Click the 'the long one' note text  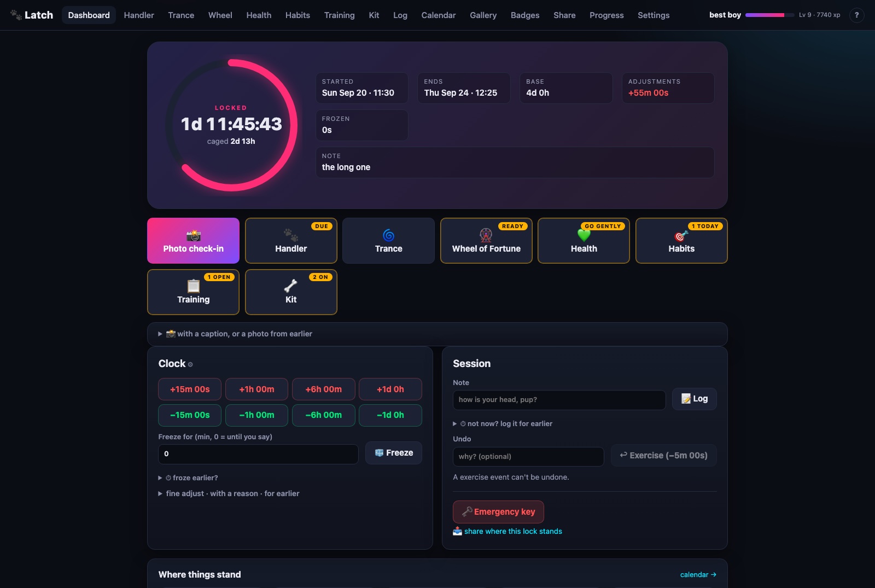click(x=346, y=167)
